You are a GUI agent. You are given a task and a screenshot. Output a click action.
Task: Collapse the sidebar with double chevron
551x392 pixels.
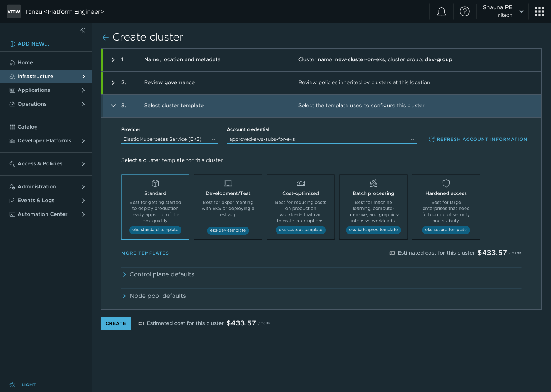click(x=83, y=30)
